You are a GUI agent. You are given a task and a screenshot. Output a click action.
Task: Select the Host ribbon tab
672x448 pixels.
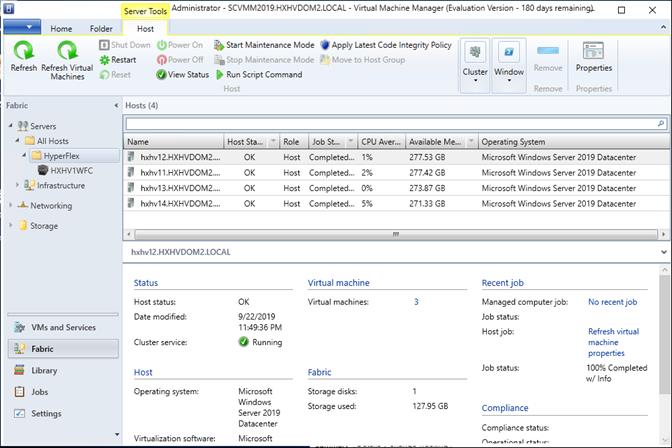pos(145,29)
